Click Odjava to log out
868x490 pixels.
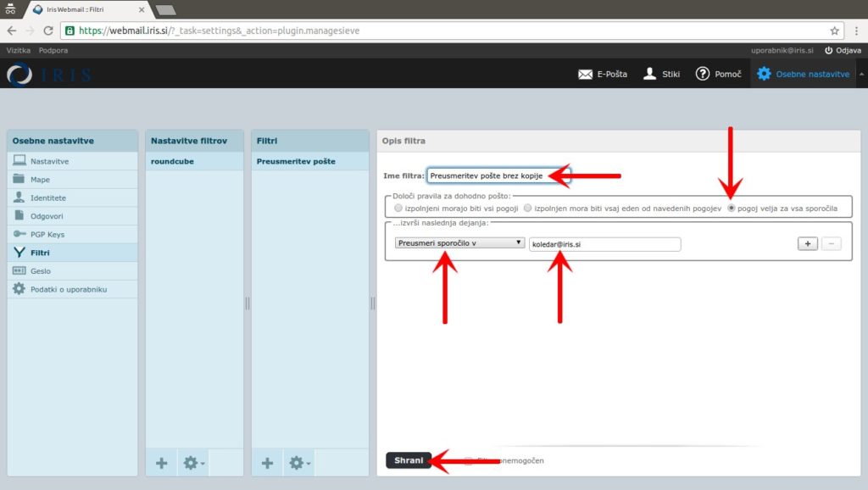(x=842, y=51)
